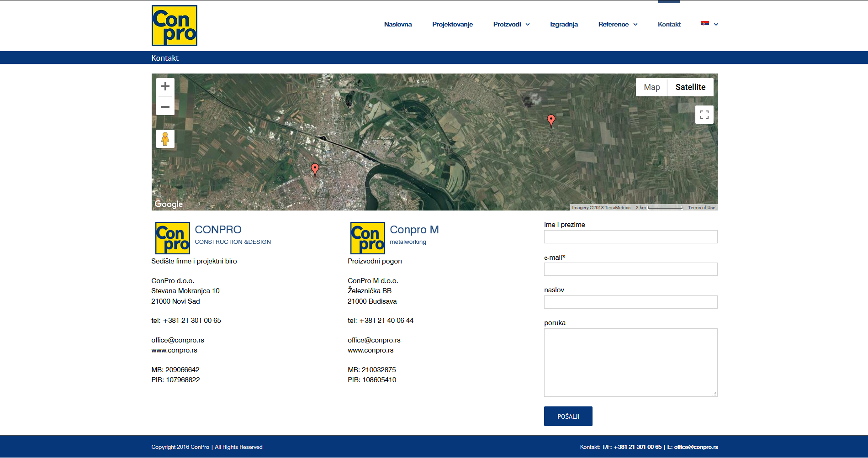Open the Izgradnja menu item
This screenshot has width=868, height=458.
[564, 25]
